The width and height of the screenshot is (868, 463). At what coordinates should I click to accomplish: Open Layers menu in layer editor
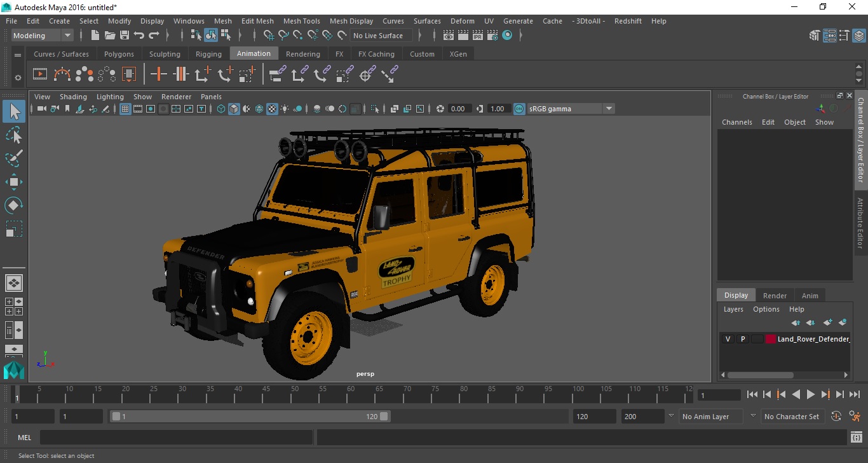click(x=733, y=309)
